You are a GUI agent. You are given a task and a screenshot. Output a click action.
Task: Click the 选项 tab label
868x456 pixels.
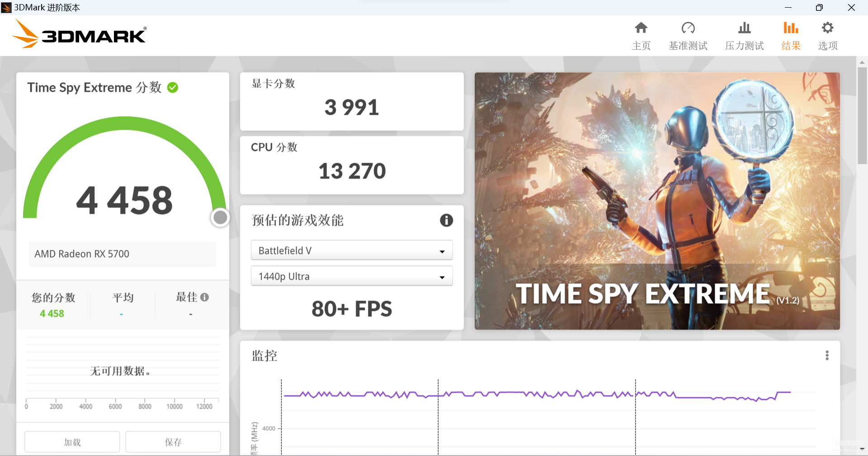click(828, 46)
